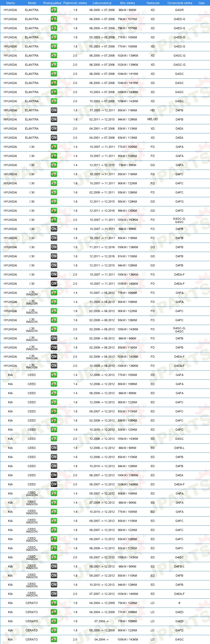Click diesel ON icon in I 30 81kW / 110KM row
The image size is (210, 644).
coord(54,256)
